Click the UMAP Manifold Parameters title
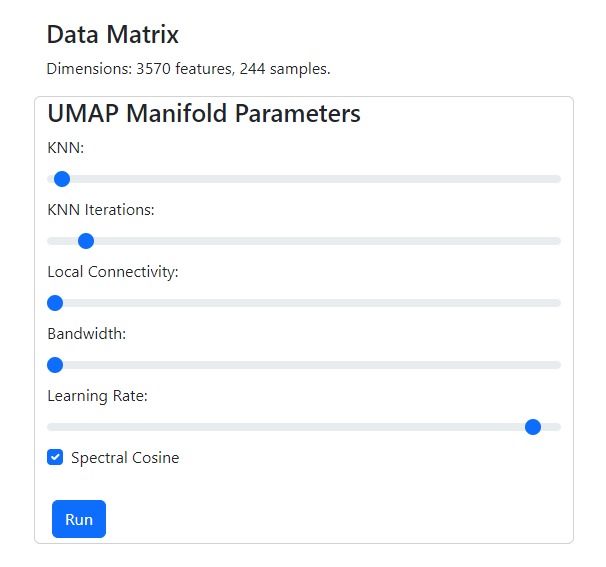The image size is (606, 567). click(x=204, y=113)
